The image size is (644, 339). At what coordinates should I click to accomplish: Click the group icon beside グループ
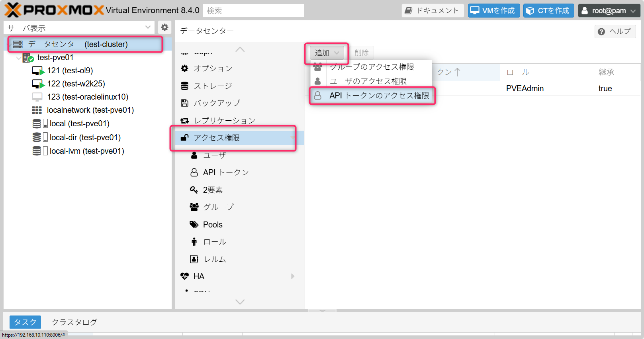194,207
